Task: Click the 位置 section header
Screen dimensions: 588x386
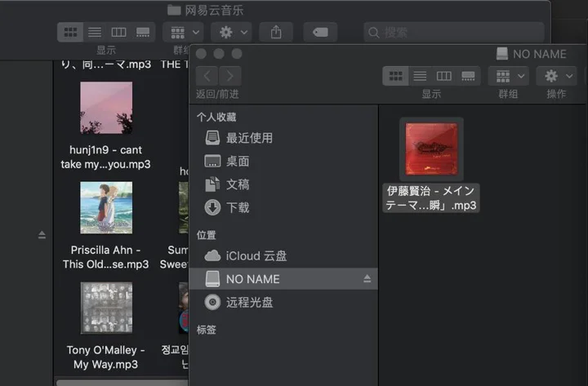Action: (x=207, y=235)
